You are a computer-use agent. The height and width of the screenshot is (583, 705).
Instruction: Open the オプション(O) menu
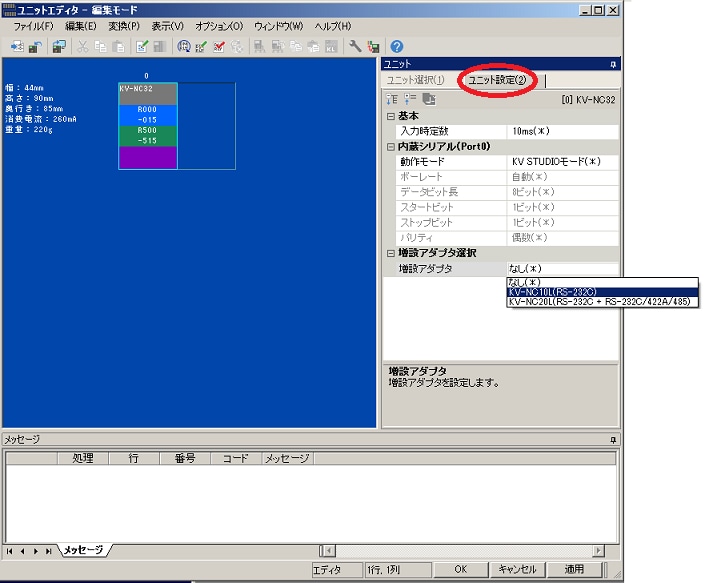(219, 25)
